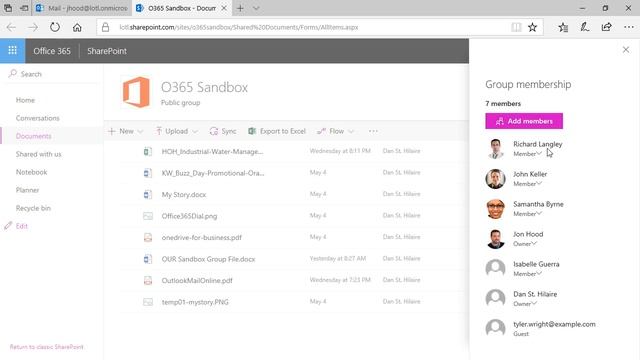Screen dimensions: 640x360
Task: Open the Office 365 app launcher waffle
Action: point(12,51)
